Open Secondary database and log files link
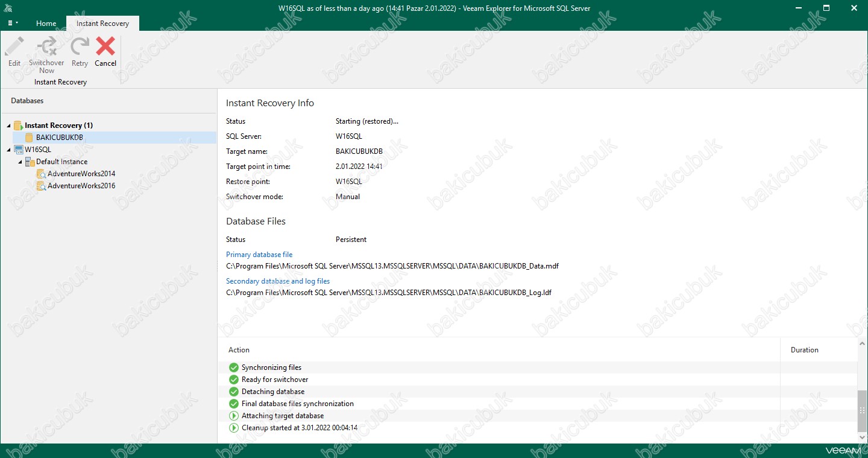Image resolution: width=868 pixels, height=458 pixels. [x=278, y=281]
